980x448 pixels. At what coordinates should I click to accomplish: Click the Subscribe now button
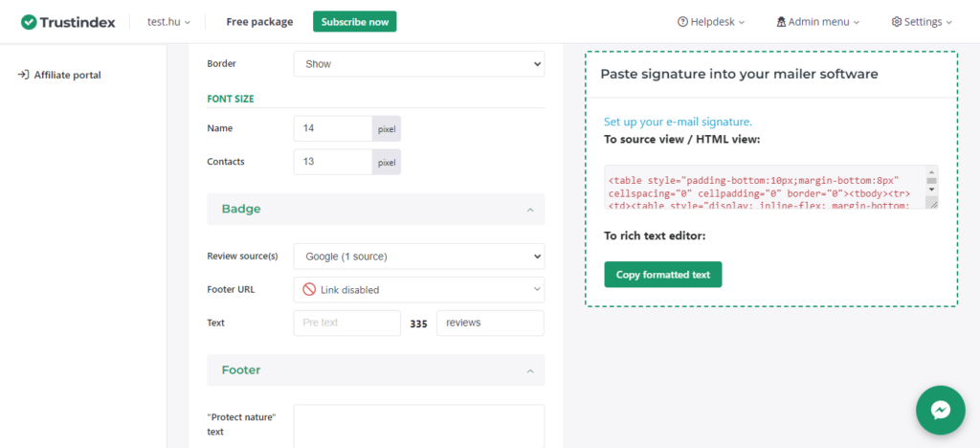pos(354,21)
